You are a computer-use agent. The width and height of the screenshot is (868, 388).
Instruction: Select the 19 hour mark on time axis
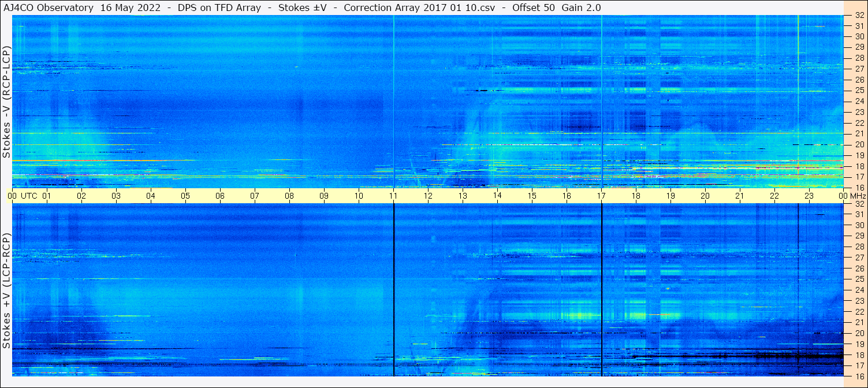point(670,196)
